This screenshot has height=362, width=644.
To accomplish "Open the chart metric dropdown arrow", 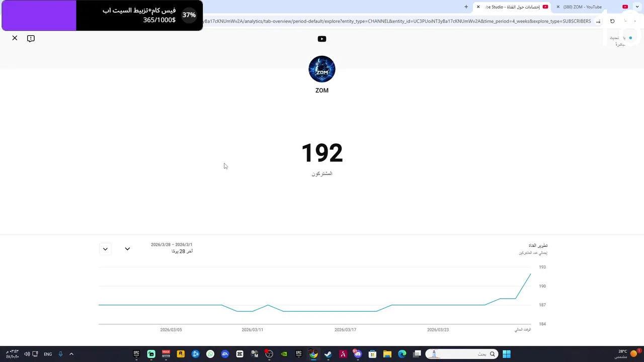I will (105, 249).
